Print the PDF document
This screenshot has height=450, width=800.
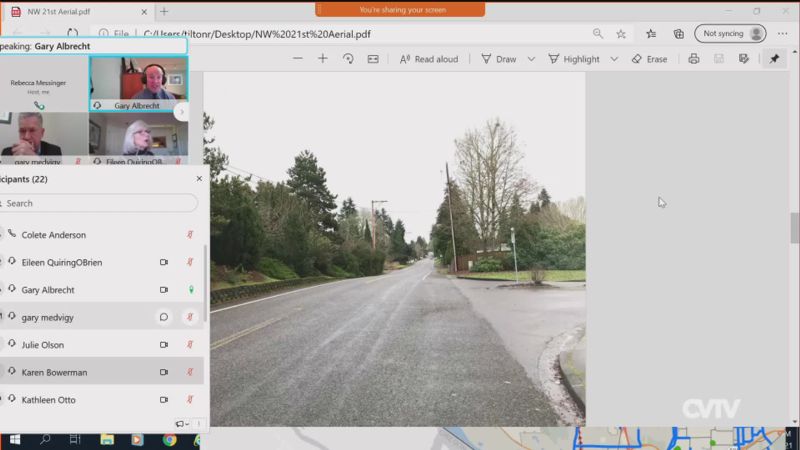tap(694, 59)
